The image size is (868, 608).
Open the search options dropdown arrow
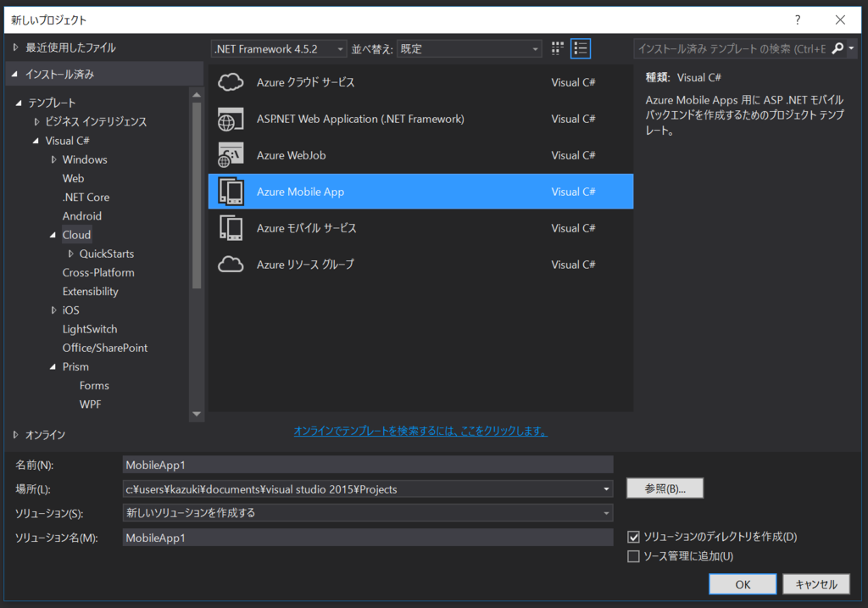[x=851, y=48]
